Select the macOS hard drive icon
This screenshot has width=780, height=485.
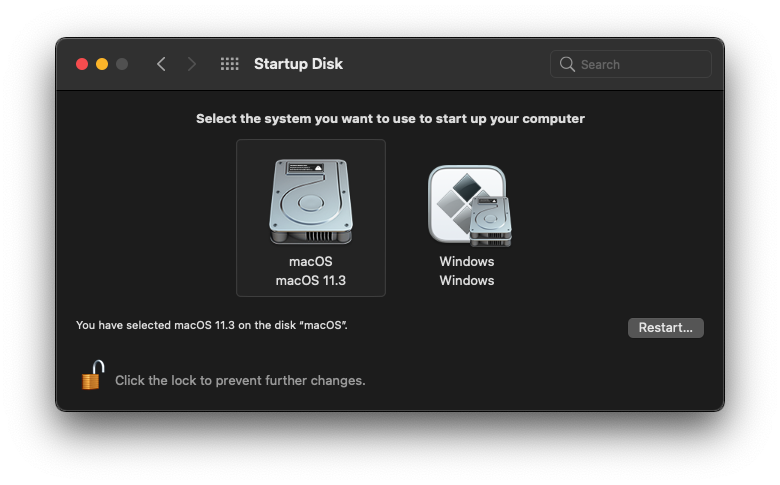310,202
